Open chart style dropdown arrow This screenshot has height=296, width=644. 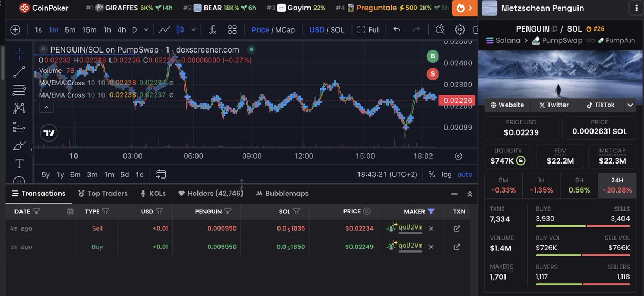click(193, 30)
